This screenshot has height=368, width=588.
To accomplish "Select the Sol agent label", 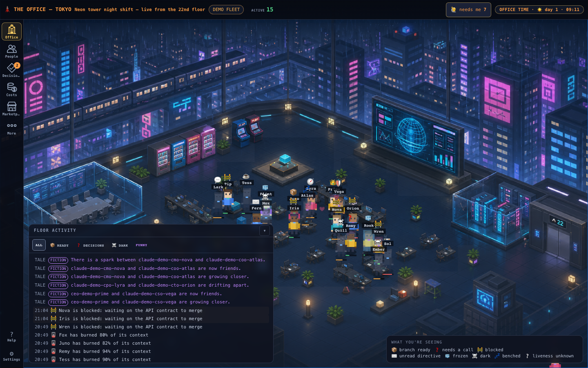I will click(x=388, y=244).
